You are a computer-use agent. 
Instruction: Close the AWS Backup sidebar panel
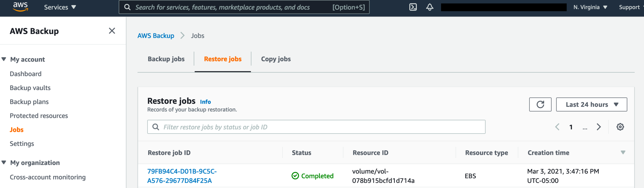pos(112,31)
